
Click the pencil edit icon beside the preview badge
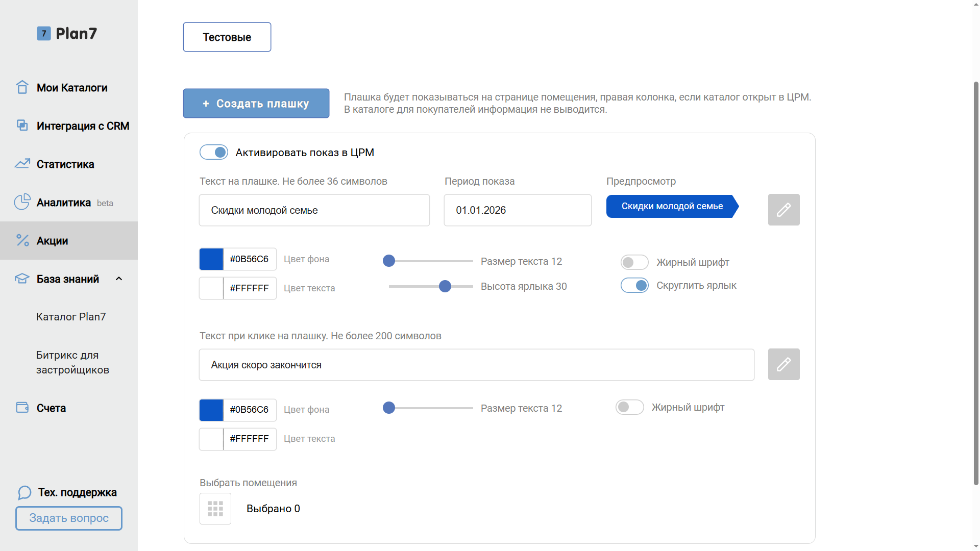tap(783, 210)
